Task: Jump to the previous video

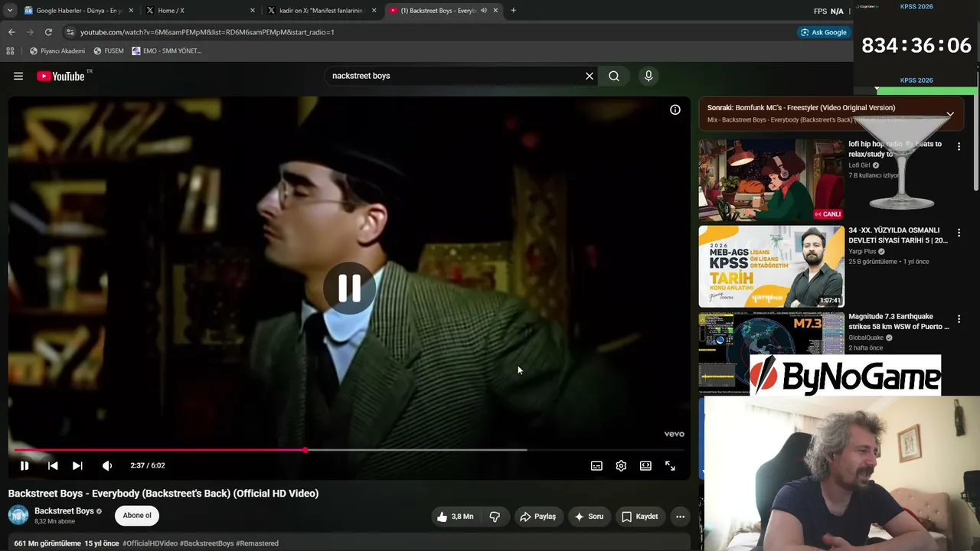Action: pyautogui.click(x=53, y=465)
